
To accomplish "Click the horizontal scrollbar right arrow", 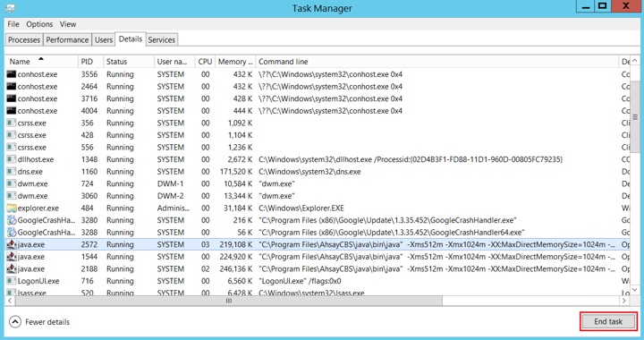I will pyautogui.click(x=624, y=301).
